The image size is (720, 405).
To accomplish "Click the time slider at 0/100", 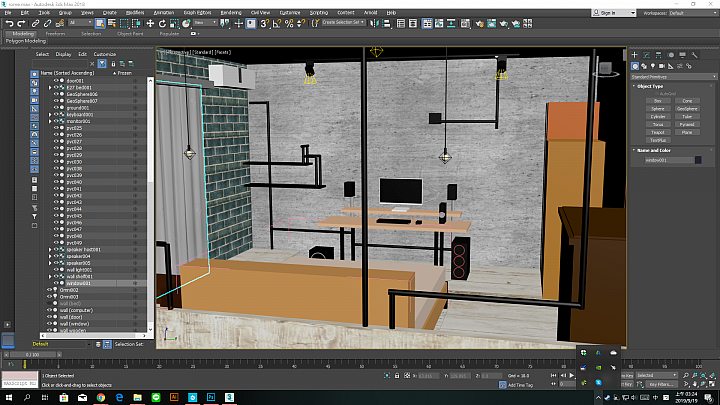I will click(32, 354).
